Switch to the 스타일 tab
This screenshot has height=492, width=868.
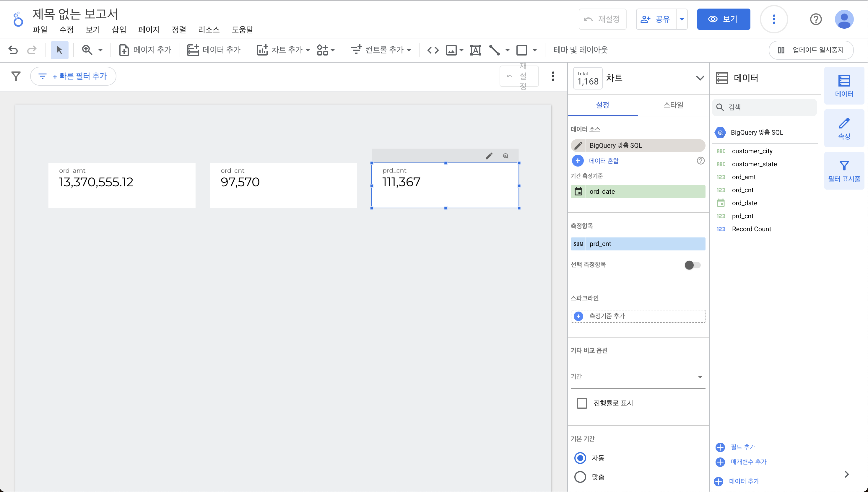673,105
